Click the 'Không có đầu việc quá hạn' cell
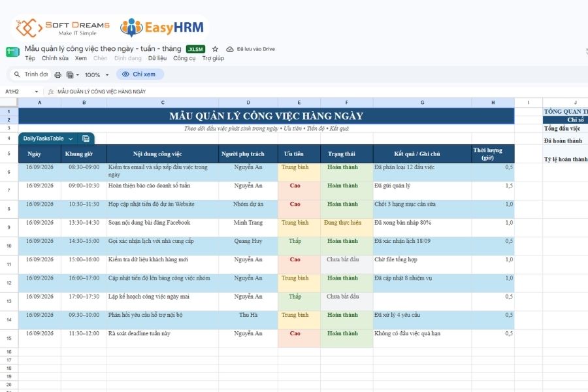 422,338
